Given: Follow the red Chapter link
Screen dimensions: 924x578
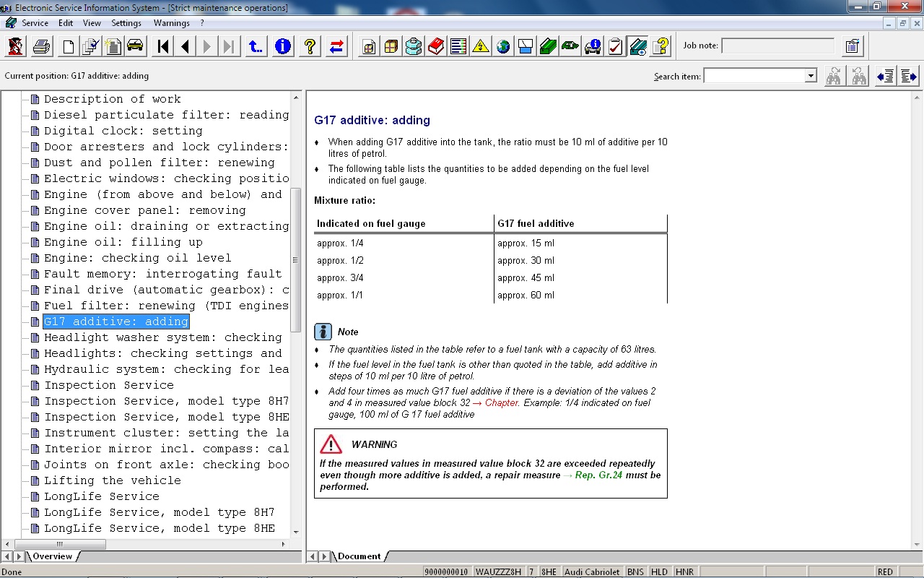Looking at the screenshot, I should click(500, 402).
